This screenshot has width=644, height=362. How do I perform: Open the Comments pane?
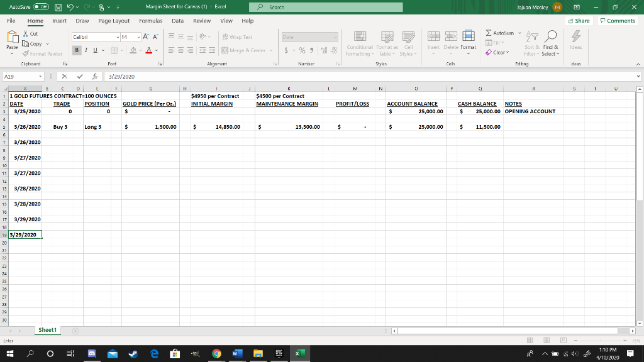tap(617, 20)
